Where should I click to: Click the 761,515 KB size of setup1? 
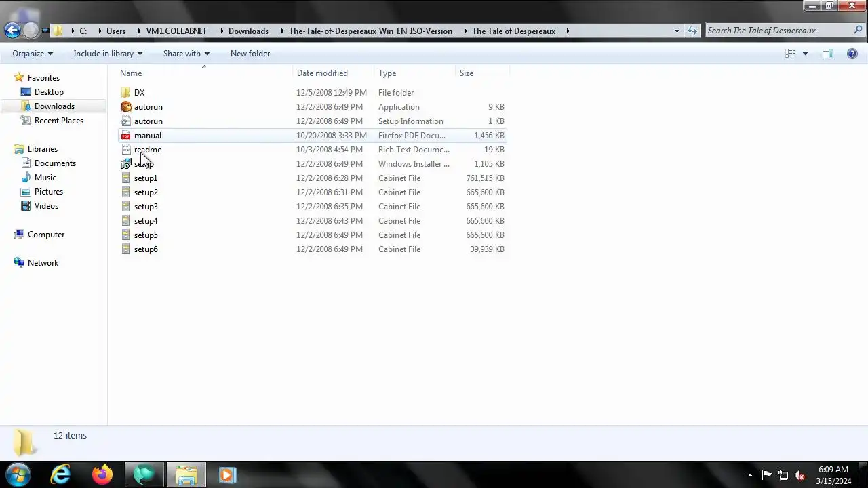click(x=485, y=178)
